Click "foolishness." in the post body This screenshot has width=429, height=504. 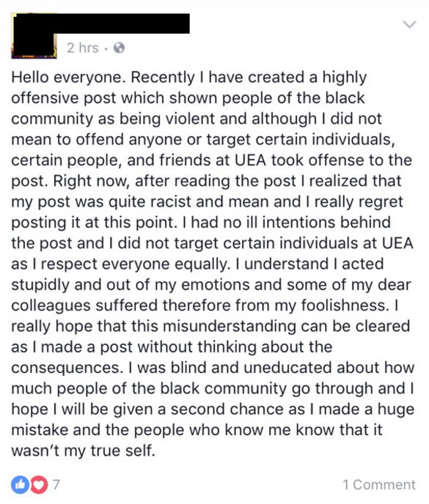345,305
